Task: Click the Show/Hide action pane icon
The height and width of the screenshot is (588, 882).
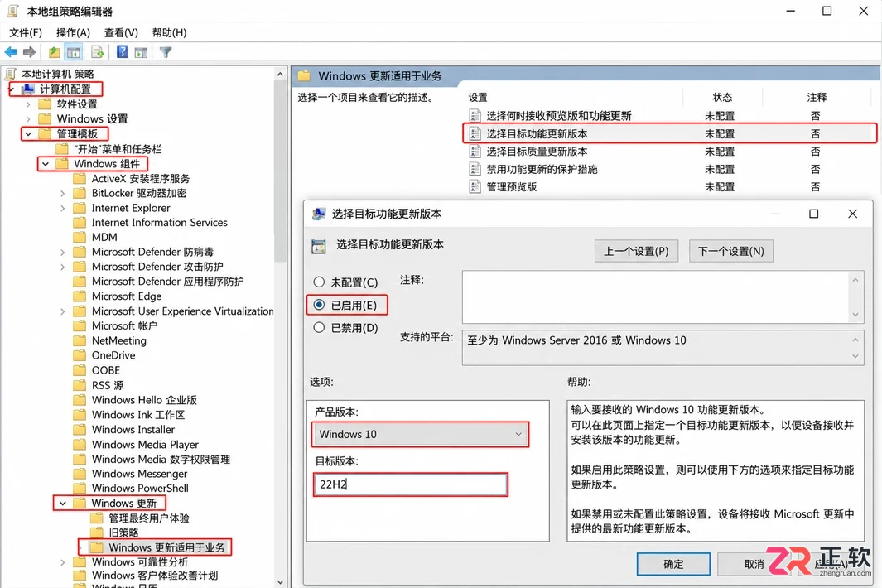Action: pos(141,52)
